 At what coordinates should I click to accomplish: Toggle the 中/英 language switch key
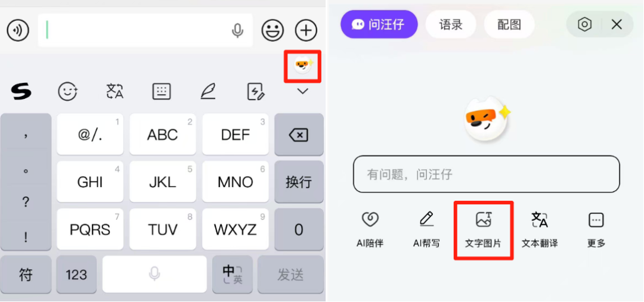point(233,275)
